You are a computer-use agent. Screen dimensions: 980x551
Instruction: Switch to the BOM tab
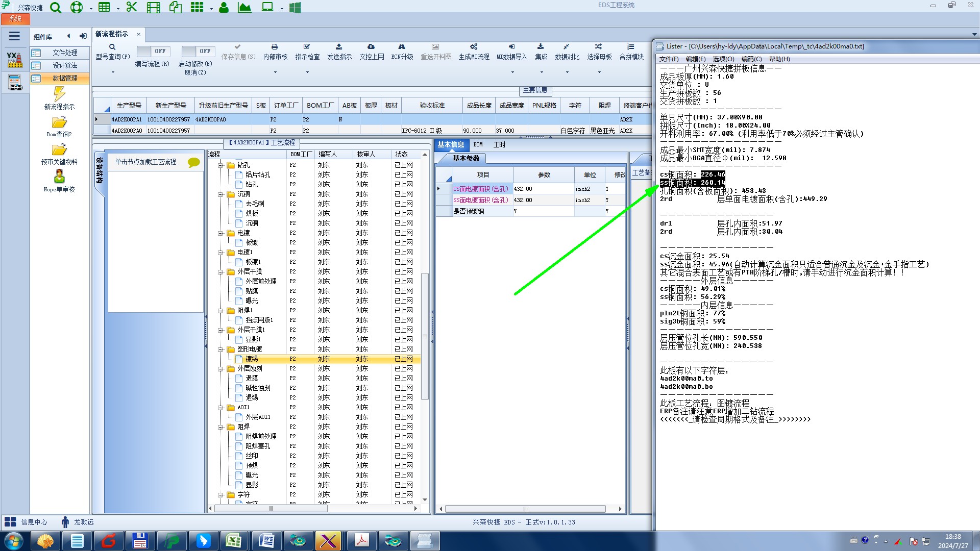(x=478, y=145)
